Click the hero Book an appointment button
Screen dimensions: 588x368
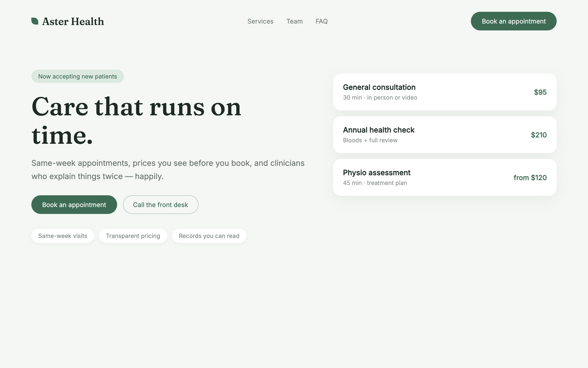click(74, 205)
